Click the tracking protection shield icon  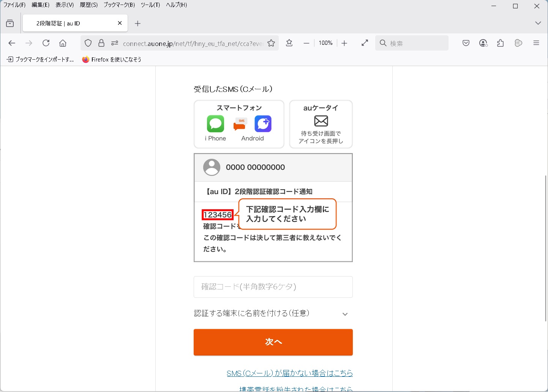click(x=88, y=43)
